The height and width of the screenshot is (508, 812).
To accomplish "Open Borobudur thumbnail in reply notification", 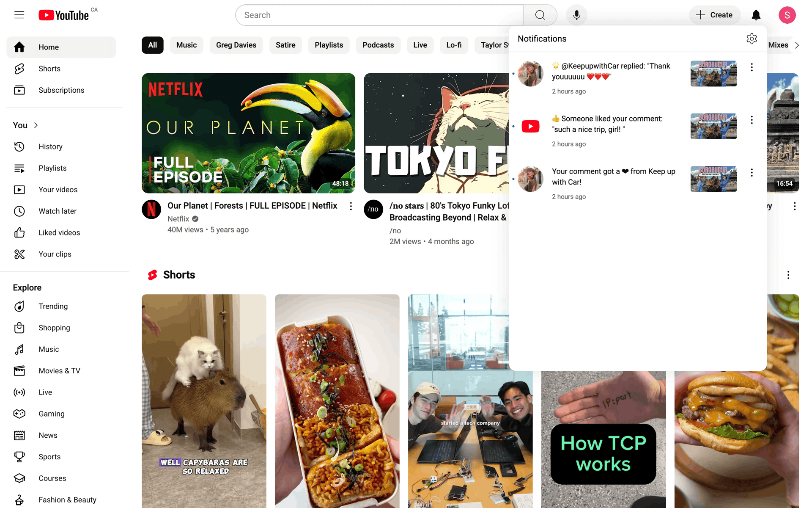I will point(713,74).
